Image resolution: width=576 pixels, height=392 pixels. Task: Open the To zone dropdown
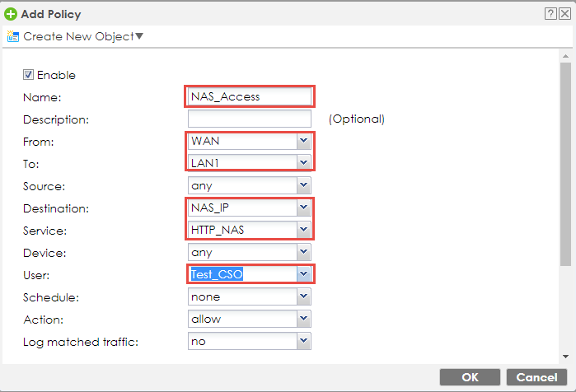303,163
